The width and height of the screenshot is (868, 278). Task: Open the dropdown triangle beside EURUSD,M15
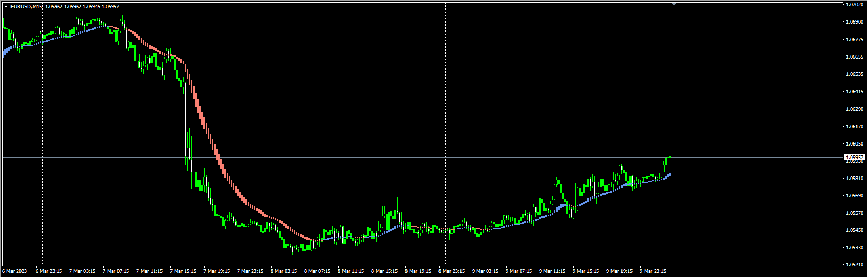click(x=6, y=7)
